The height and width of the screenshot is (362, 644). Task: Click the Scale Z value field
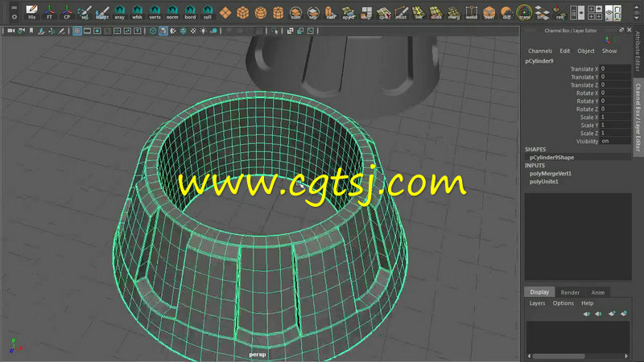615,133
